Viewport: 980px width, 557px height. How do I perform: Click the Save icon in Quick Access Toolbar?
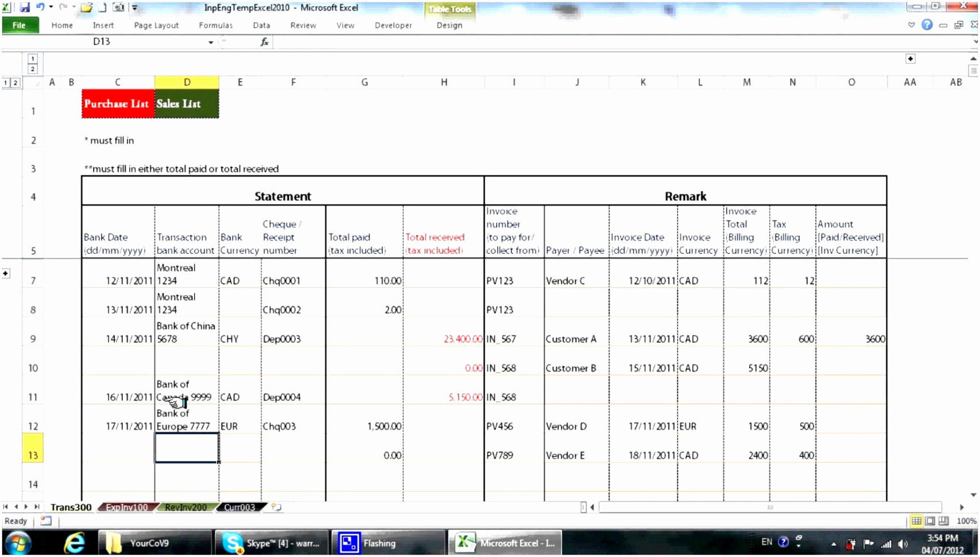pos(24,7)
